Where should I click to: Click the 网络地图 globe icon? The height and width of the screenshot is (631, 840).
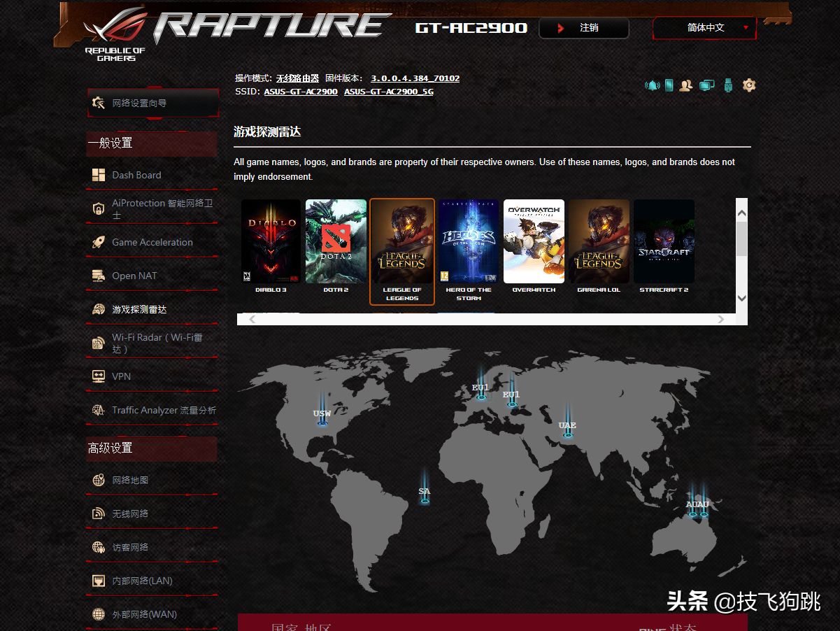(99, 480)
